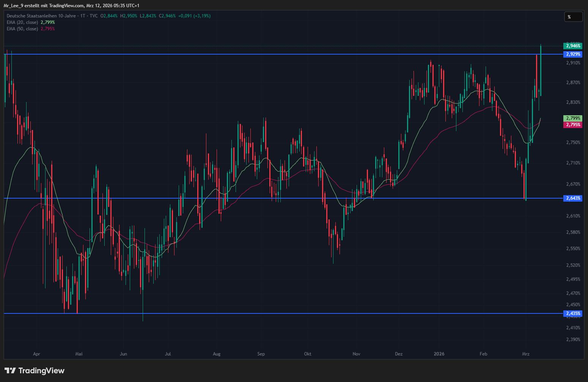Click the Jul month label on time axis
The width and height of the screenshot is (588, 382).
point(168,354)
